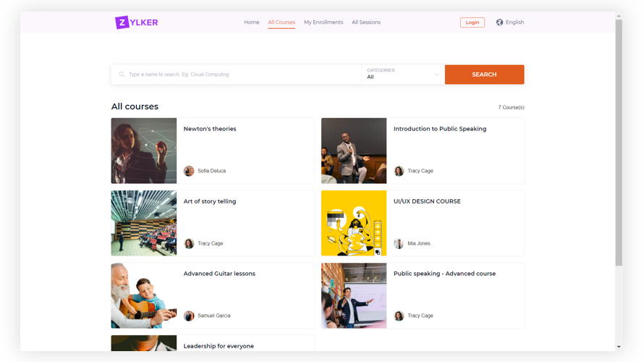Open Introduction to Public Speaking course title
Screen dimensions: 644x362
click(x=440, y=129)
